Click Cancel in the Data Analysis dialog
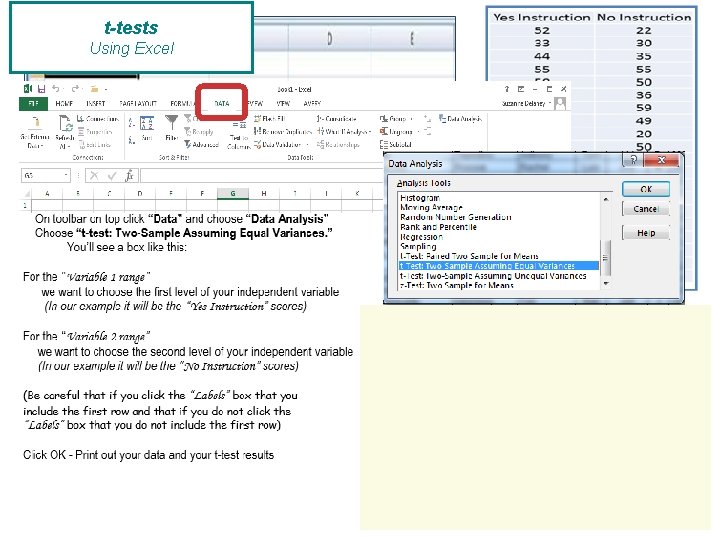 tap(646, 209)
